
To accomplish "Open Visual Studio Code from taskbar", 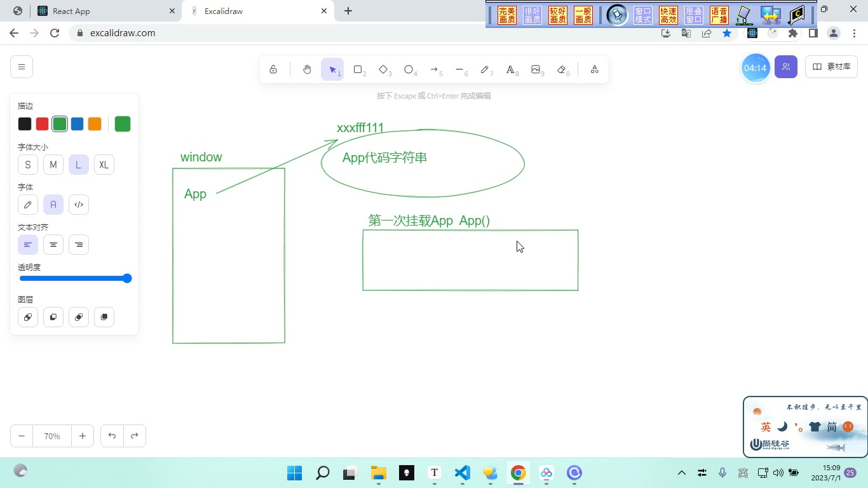I will pyautogui.click(x=463, y=473).
